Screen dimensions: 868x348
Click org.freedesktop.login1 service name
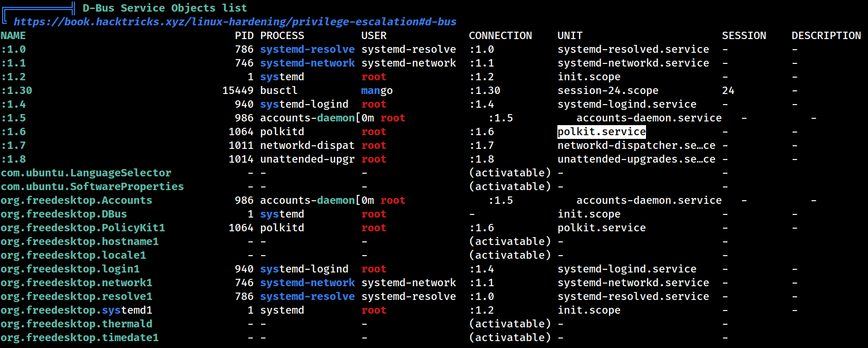70,269
